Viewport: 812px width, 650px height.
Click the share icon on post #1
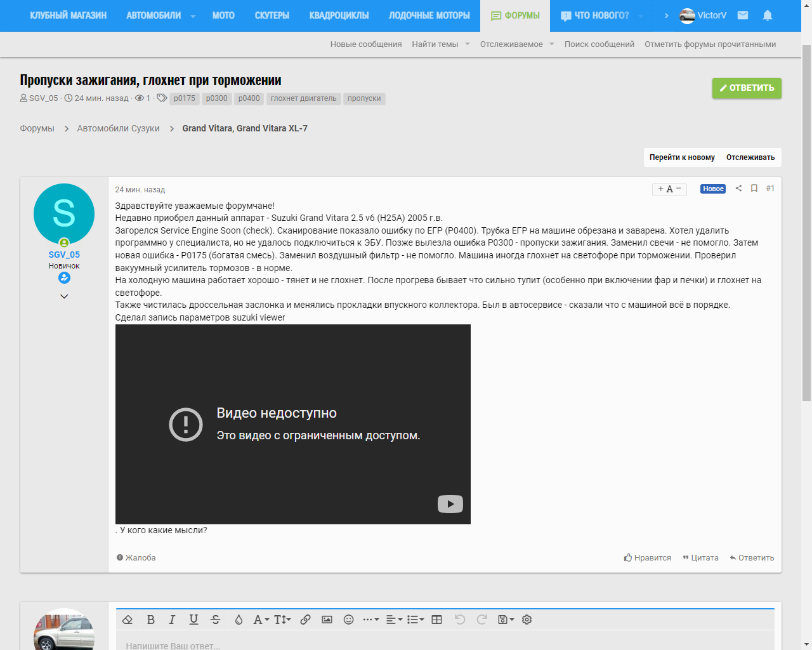click(x=738, y=189)
